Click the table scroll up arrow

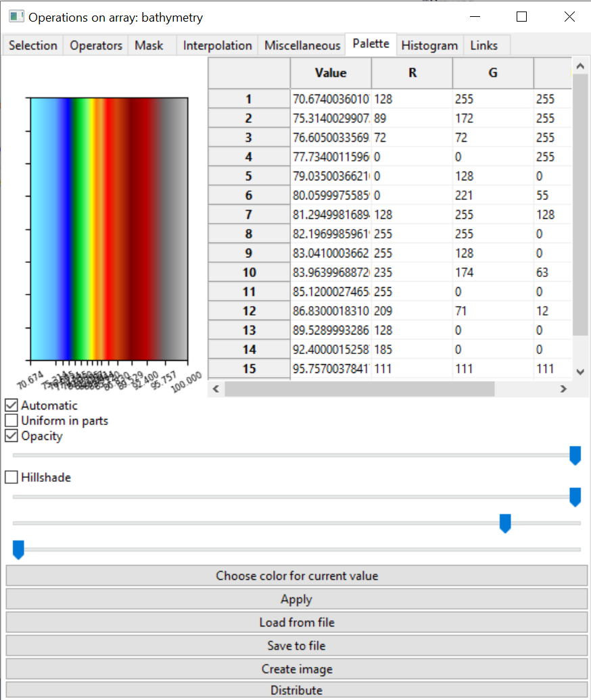(580, 66)
